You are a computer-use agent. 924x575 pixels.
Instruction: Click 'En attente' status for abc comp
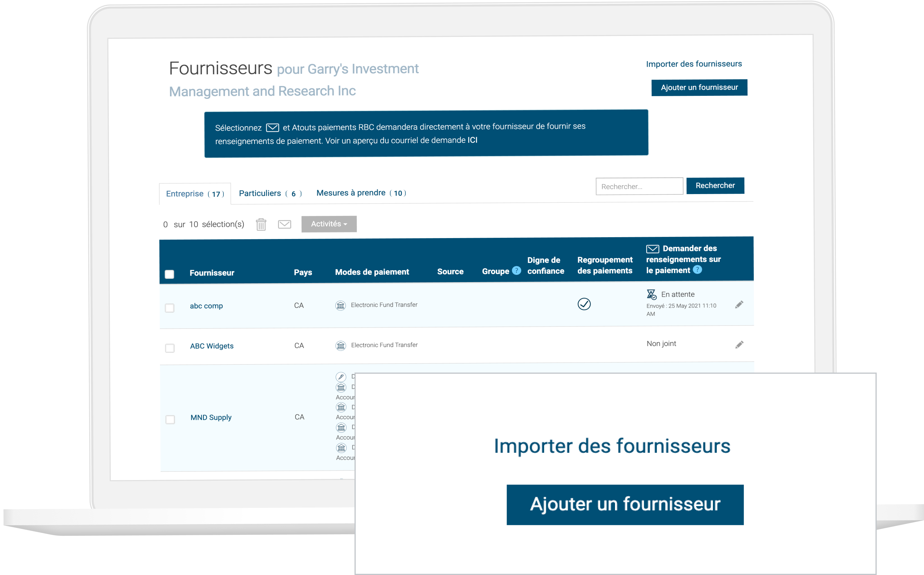pyautogui.click(x=678, y=294)
